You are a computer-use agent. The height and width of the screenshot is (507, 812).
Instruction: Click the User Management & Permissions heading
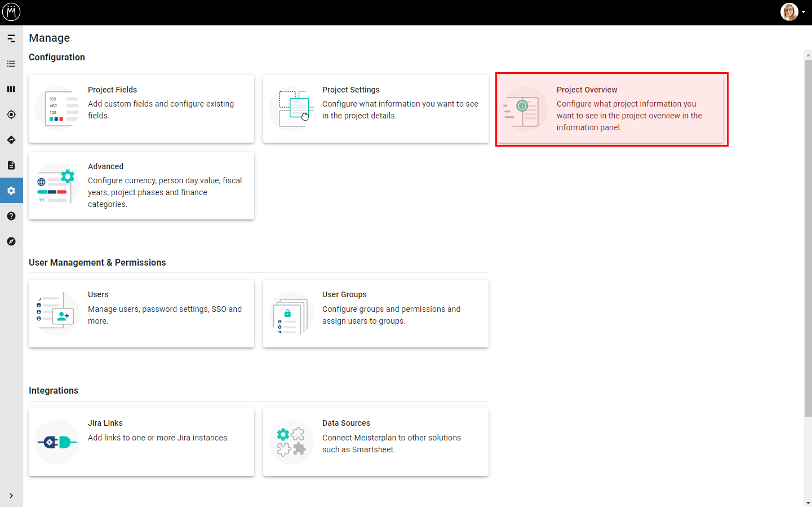click(97, 262)
